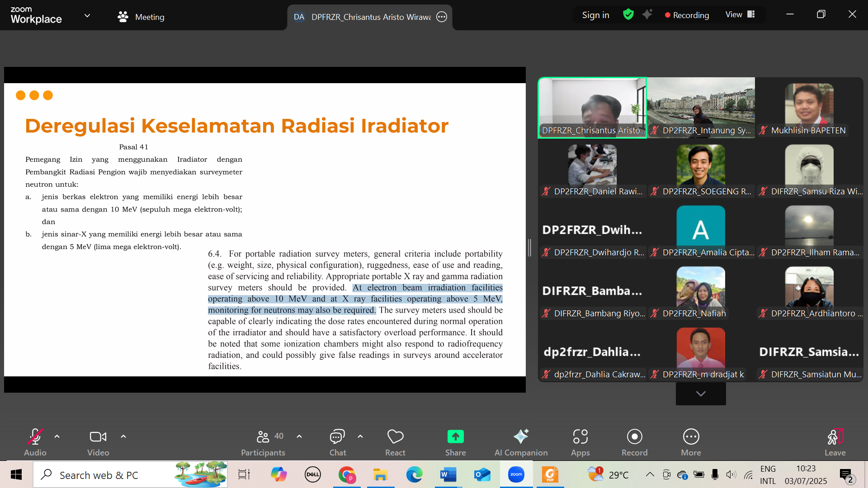Leave the meeting
The width and height of the screenshot is (868, 488).
835,442
